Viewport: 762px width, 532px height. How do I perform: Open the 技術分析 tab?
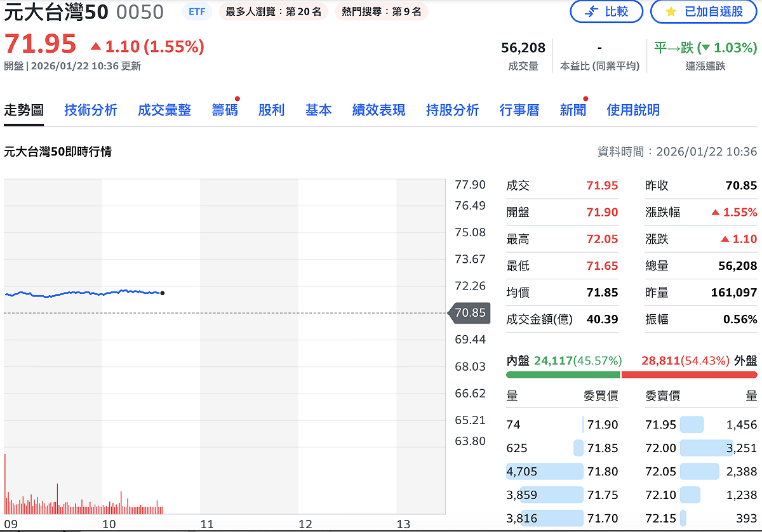91,110
